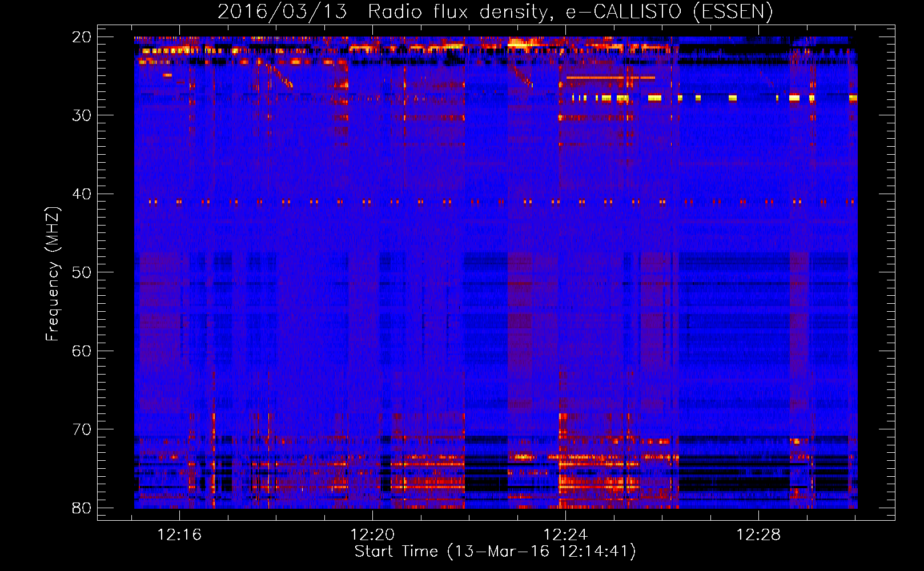This screenshot has width=924, height=571.
Task: Click the 60 MHz frequency tick label
Action: tap(81, 351)
